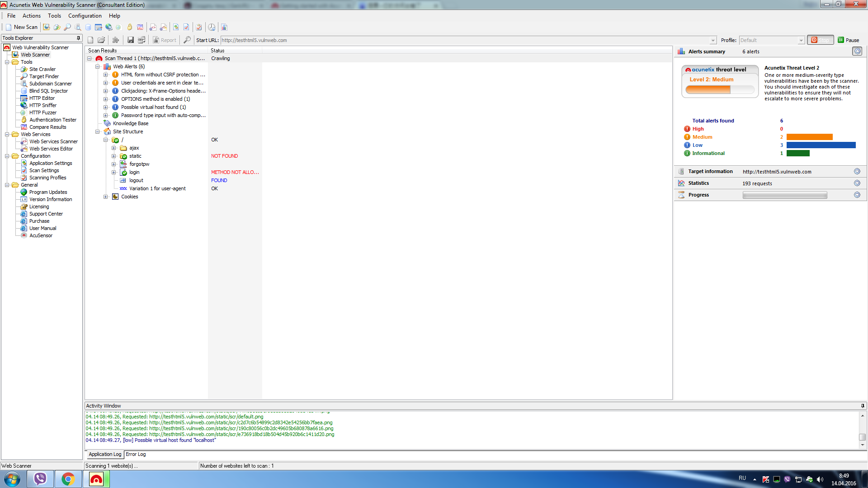Collapse the Configuration folder in Tools Explorer
Viewport: 868px width, 488px height.
7,156
